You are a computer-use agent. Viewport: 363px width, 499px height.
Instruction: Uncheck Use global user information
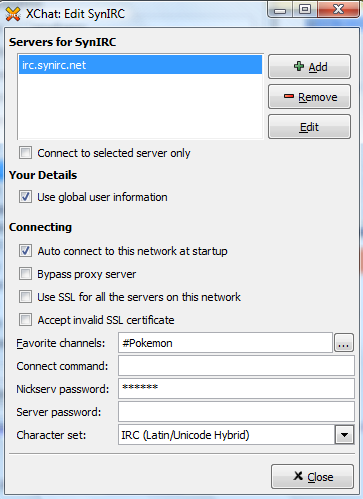(26, 197)
